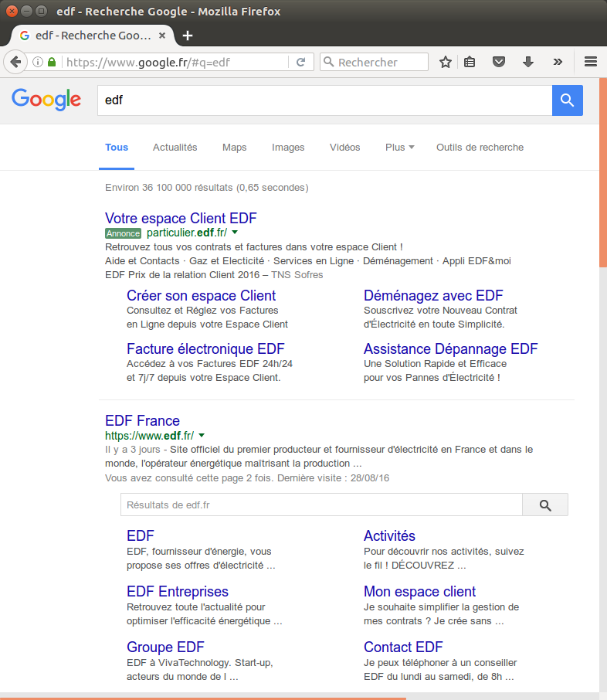607x700 pixels.
Task: Open the 'EDF France' result link
Action: (142, 420)
